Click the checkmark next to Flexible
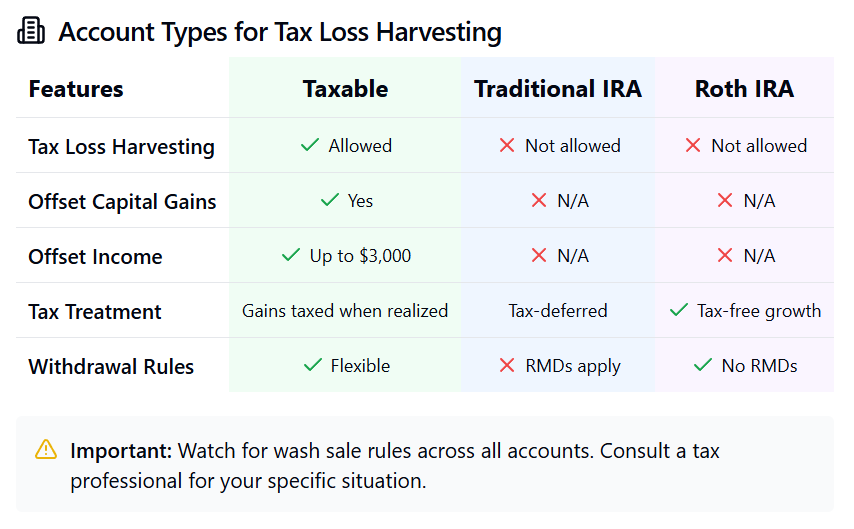Screen dimensions: 854x529 point(312,366)
